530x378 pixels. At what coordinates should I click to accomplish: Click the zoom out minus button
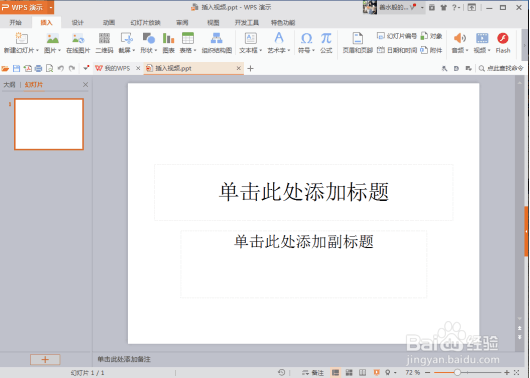(x=428, y=372)
